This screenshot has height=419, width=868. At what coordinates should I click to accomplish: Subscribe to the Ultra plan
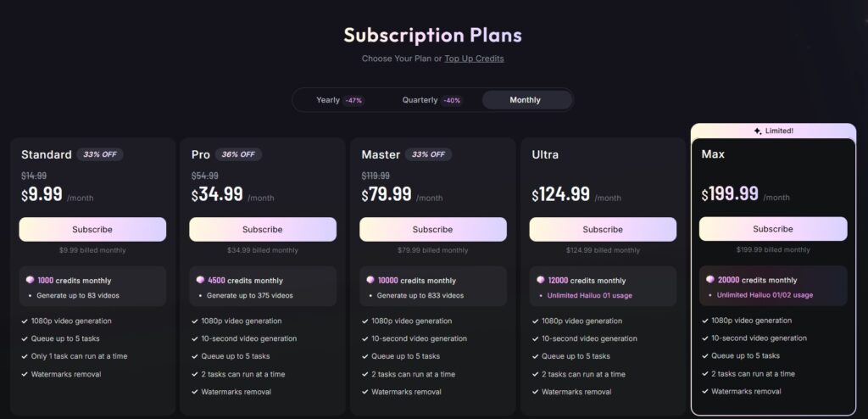(x=603, y=229)
